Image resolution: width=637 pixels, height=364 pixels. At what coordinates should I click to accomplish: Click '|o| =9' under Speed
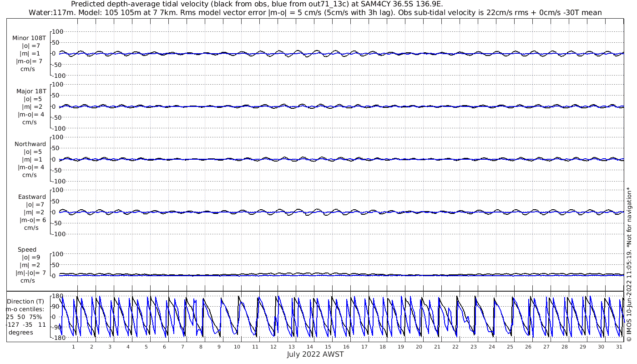(x=31, y=258)
